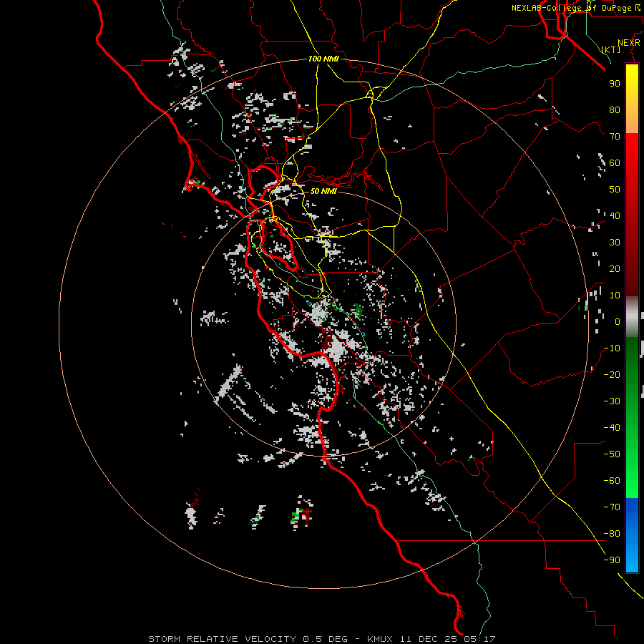Screen dimensions: 644x644
Task: Click the [KT] units label
Action: (x=611, y=49)
